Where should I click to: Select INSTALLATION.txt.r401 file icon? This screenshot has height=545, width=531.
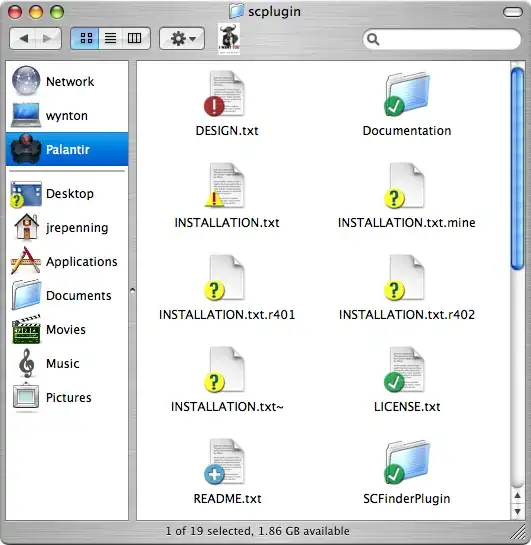[x=224, y=278]
